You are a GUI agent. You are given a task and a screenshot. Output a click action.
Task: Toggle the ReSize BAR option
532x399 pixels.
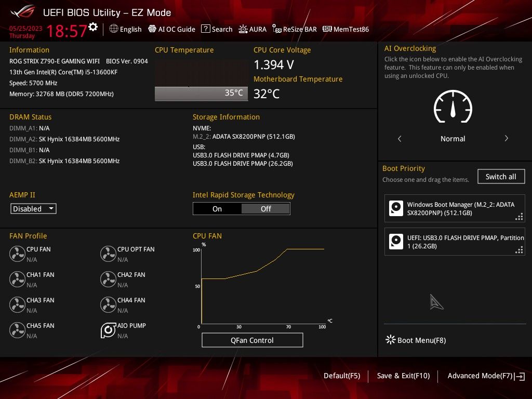[x=295, y=29]
